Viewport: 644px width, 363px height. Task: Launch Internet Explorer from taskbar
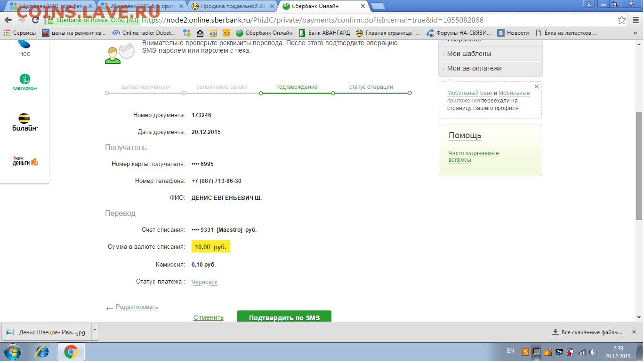[42, 352]
